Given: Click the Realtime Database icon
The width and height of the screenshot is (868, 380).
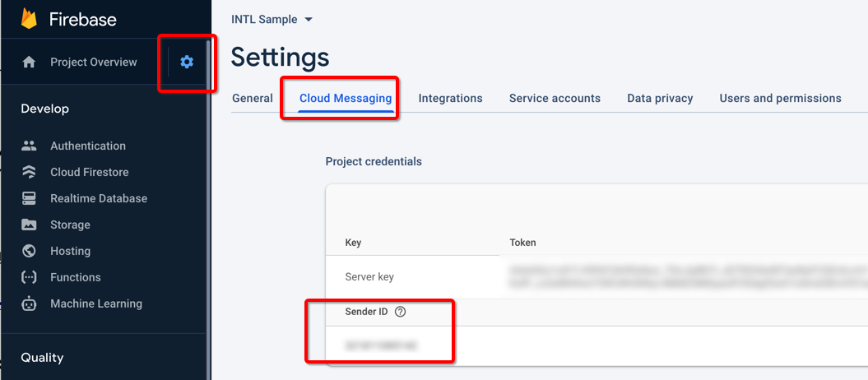Looking at the screenshot, I should click(x=29, y=198).
